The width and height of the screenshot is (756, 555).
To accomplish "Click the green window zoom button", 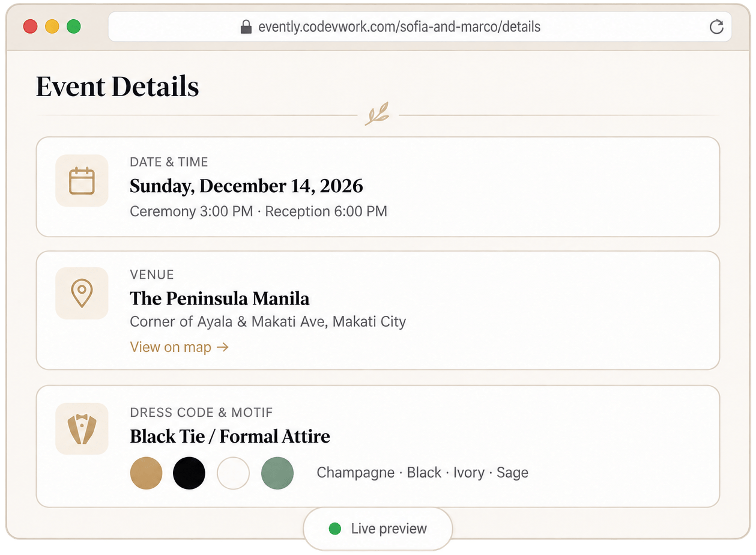I will click(74, 26).
